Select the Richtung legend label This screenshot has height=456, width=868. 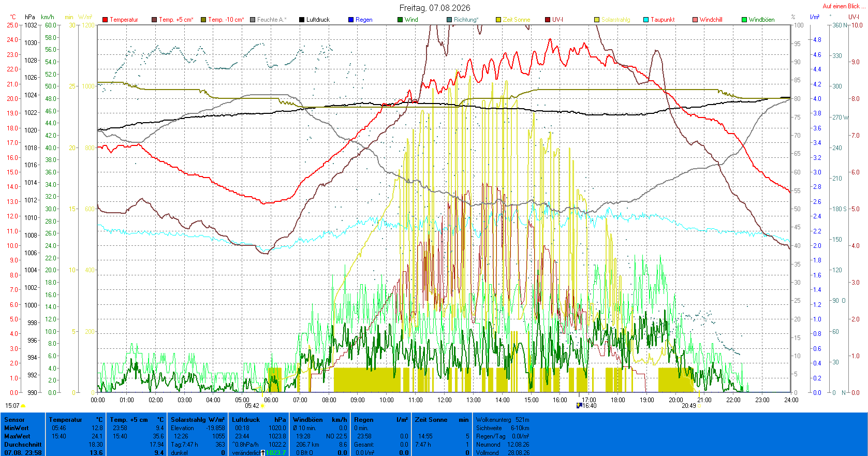pos(466,20)
